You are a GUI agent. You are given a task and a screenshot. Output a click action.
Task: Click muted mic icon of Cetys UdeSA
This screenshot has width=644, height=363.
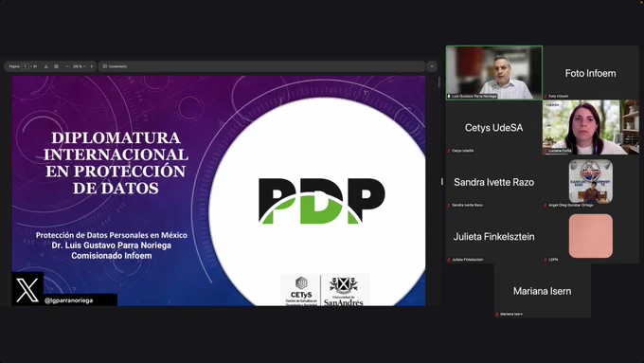coord(449,151)
